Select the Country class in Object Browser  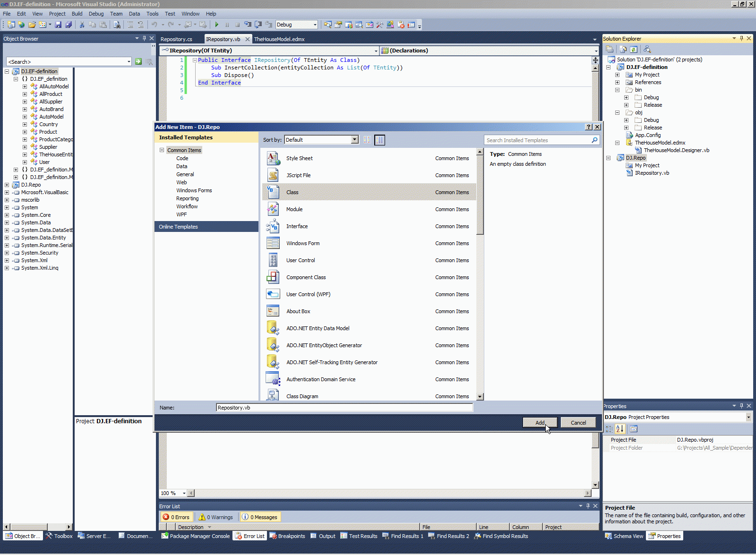pos(48,124)
